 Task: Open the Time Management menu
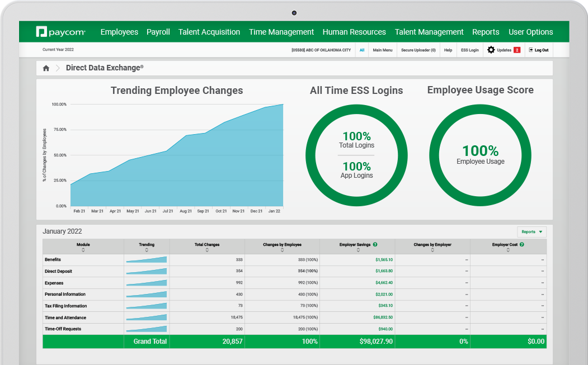point(281,32)
